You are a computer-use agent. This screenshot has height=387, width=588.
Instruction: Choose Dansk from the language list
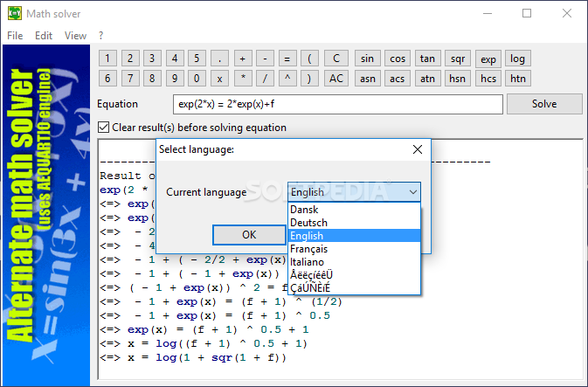355,210
